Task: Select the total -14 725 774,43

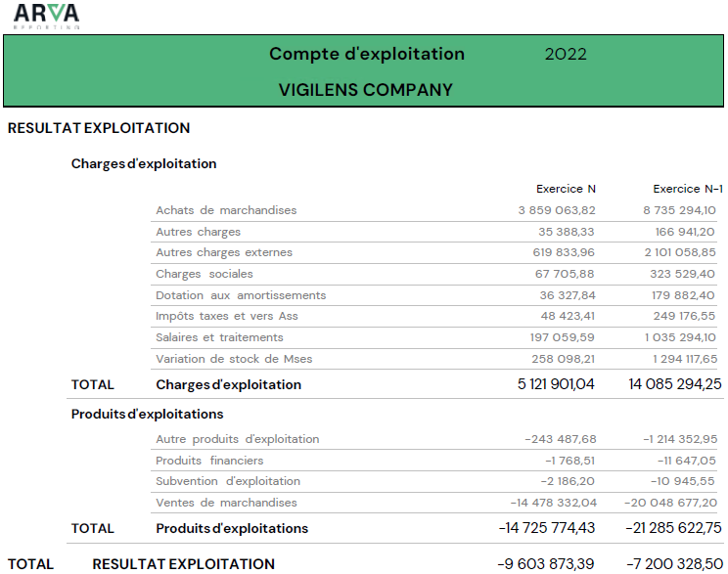Action: (546, 528)
